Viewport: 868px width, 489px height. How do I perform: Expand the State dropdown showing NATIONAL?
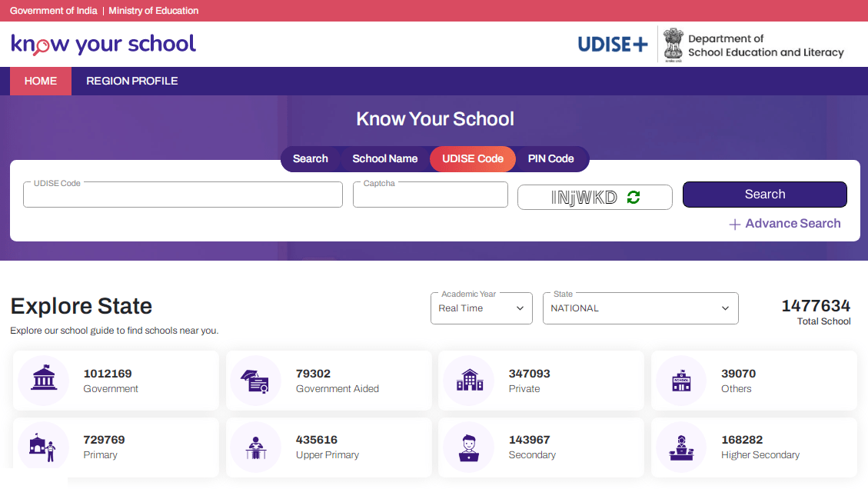tap(640, 308)
